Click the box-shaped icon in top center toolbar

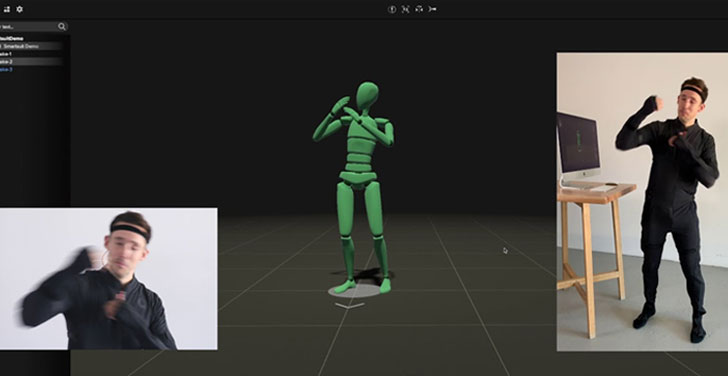pos(419,9)
